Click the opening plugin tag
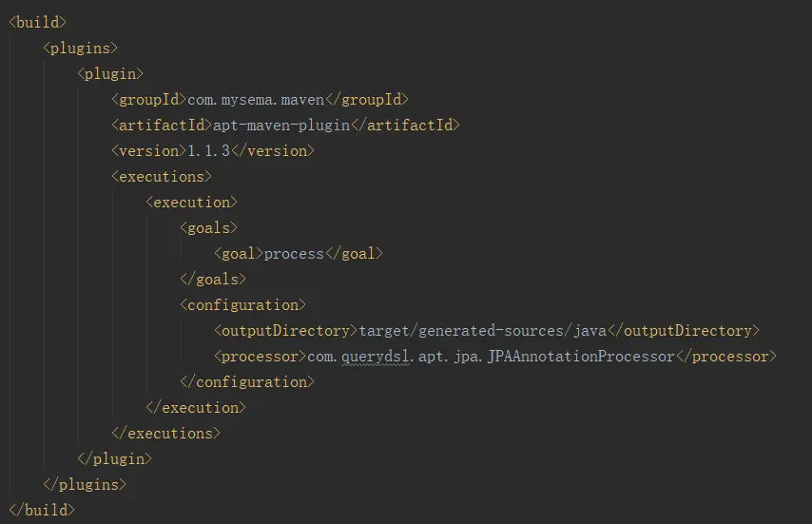 (x=110, y=73)
